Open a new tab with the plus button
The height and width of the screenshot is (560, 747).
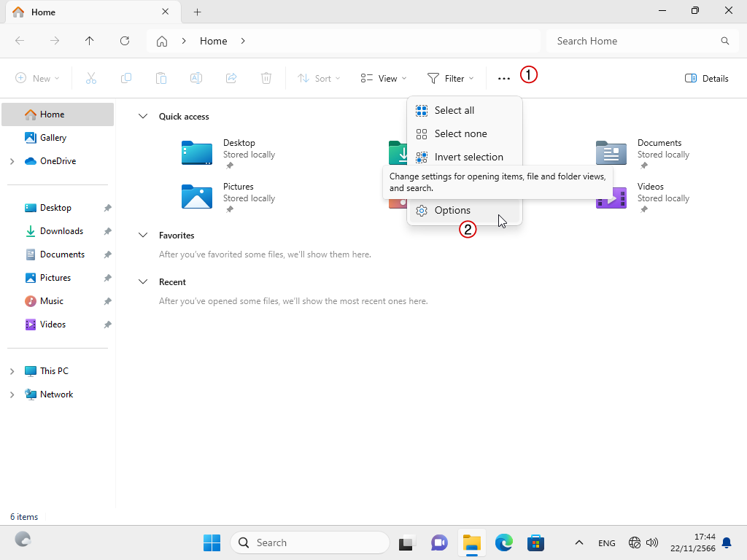click(x=197, y=12)
